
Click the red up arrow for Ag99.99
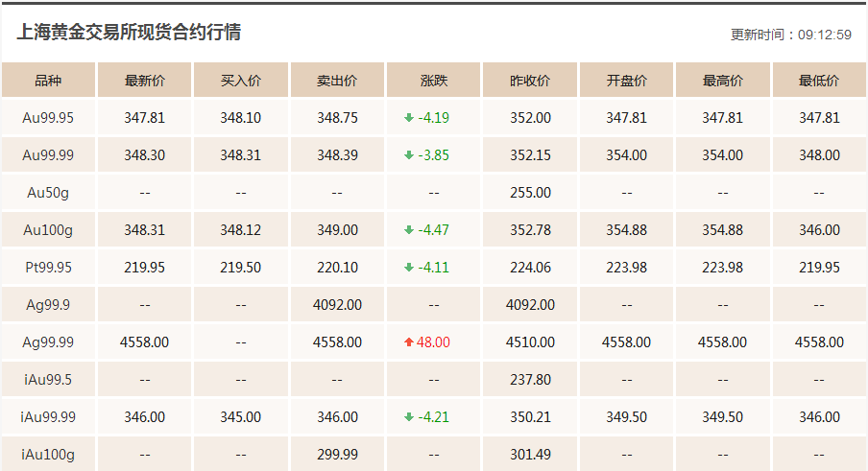click(409, 342)
